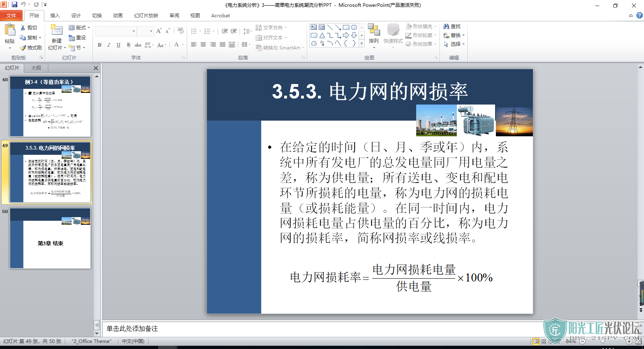644x349 pixels.
Task: Clear all formatting with the eraser icon
Action: click(x=180, y=31)
